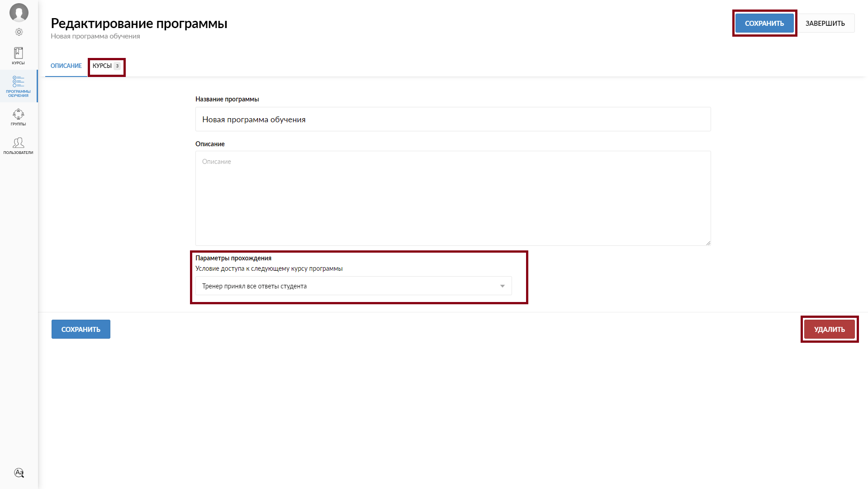Image resolution: width=868 pixels, height=489 pixels.
Task: Click the Aa font search icon
Action: [19, 473]
